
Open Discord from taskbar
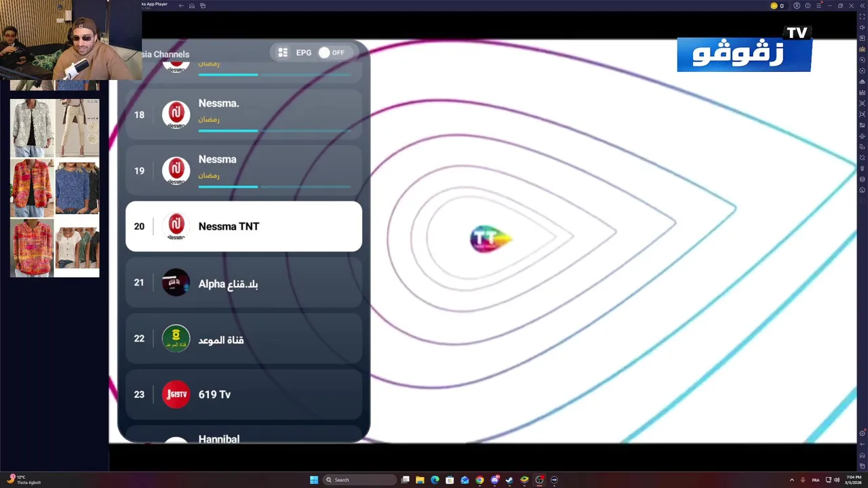click(x=495, y=480)
